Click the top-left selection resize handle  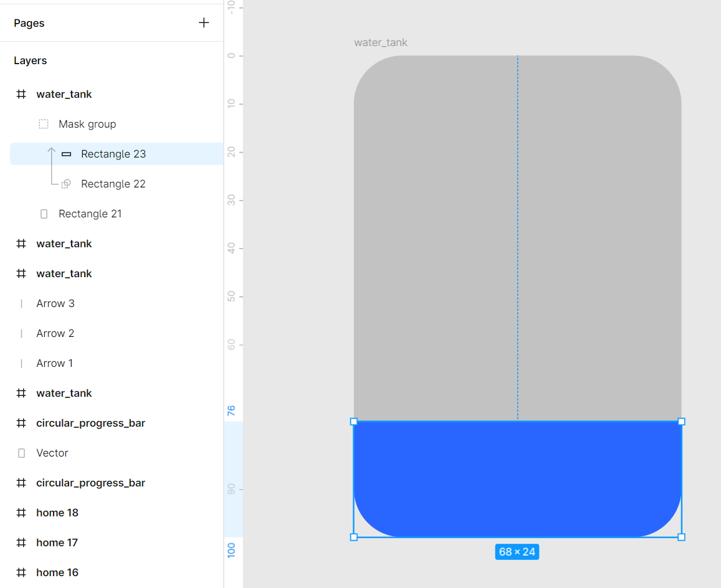tap(354, 422)
